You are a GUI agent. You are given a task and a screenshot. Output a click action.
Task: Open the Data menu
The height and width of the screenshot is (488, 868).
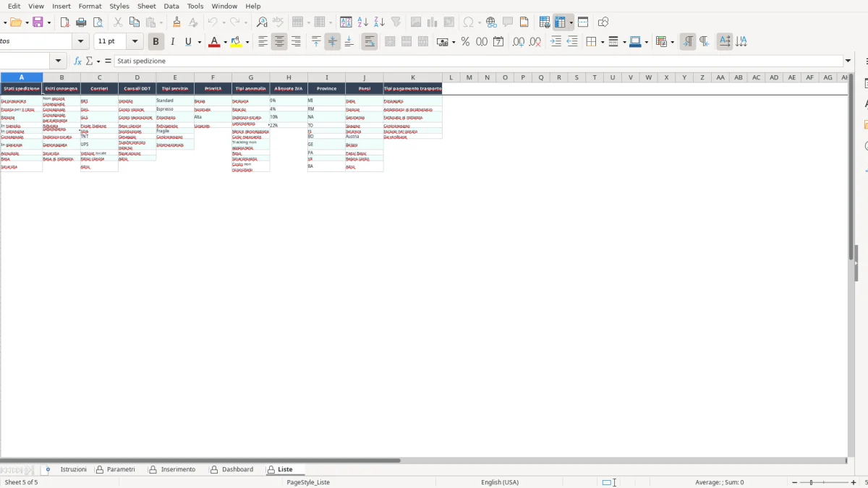(171, 6)
